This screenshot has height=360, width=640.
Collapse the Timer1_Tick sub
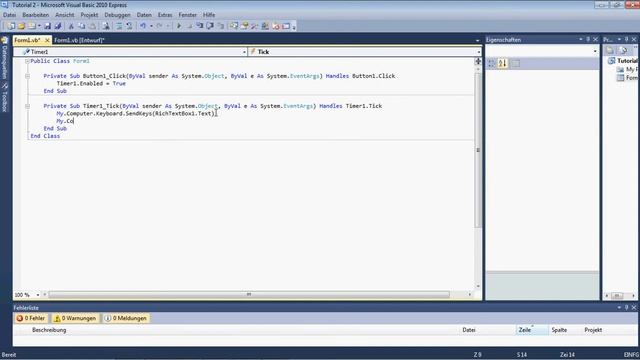[27, 106]
